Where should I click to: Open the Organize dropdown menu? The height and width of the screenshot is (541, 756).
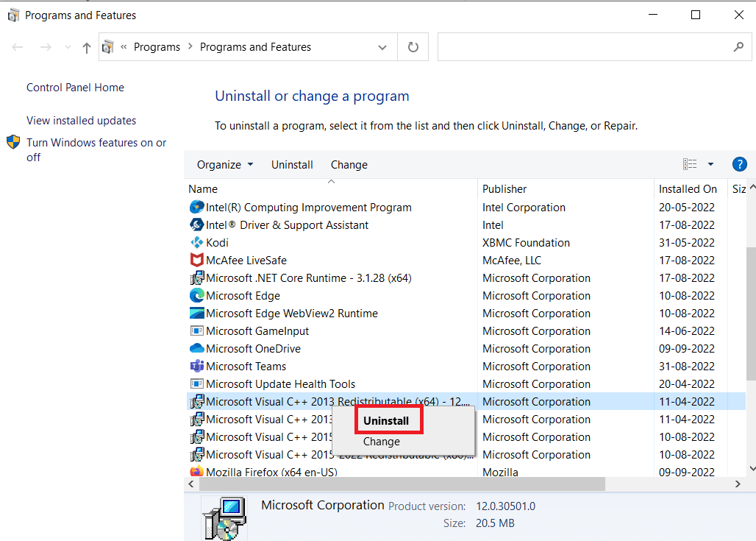point(224,165)
